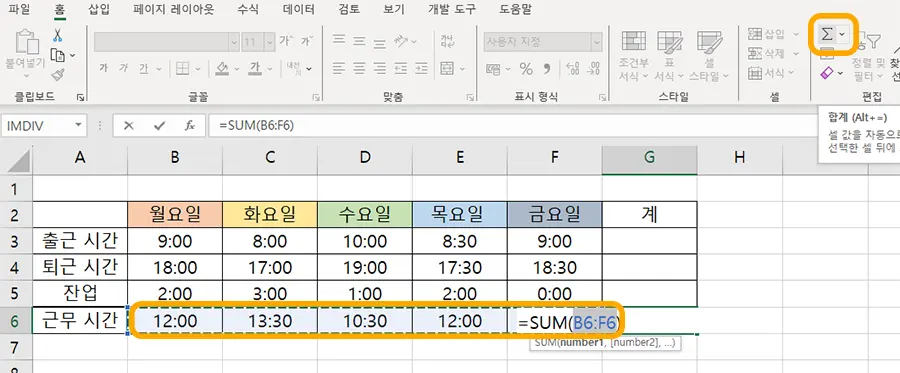Open the AutoSum dropdown arrow
This screenshot has width=900, height=373.
pyautogui.click(x=842, y=34)
